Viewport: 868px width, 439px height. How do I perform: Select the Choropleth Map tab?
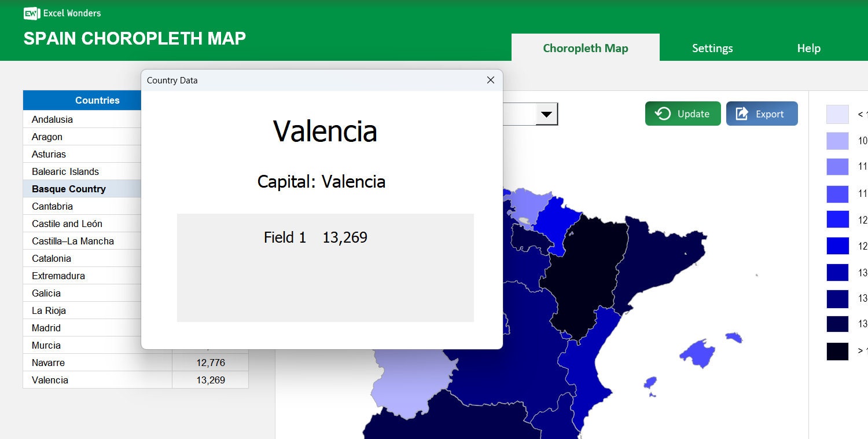[585, 48]
